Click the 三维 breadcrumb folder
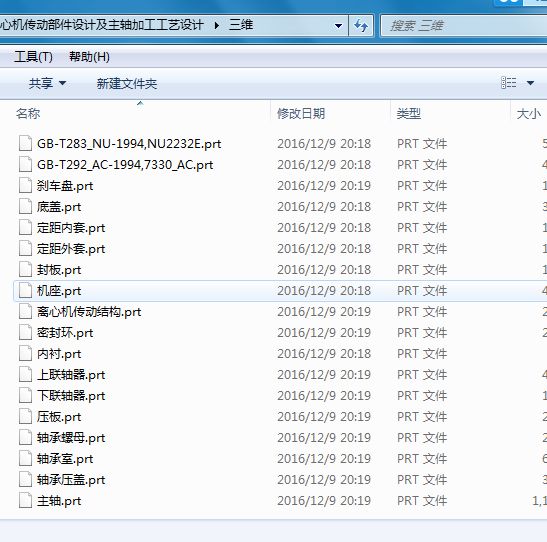The image size is (547, 542). point(241,25)
